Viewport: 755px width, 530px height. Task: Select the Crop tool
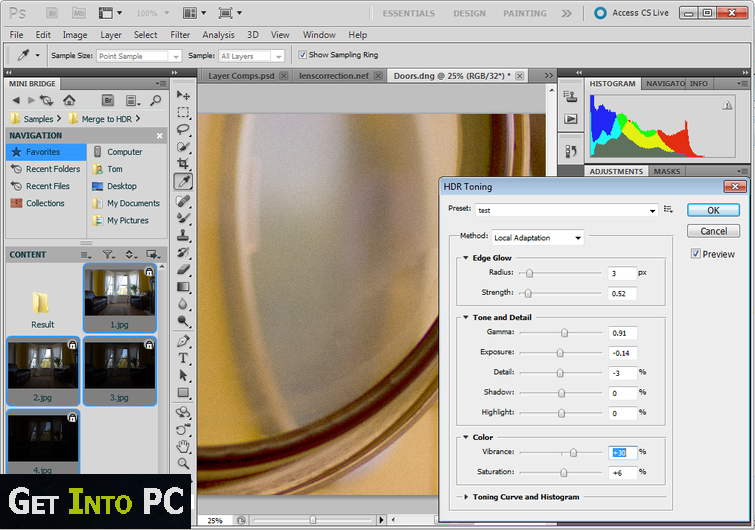[x=184, y=163]
